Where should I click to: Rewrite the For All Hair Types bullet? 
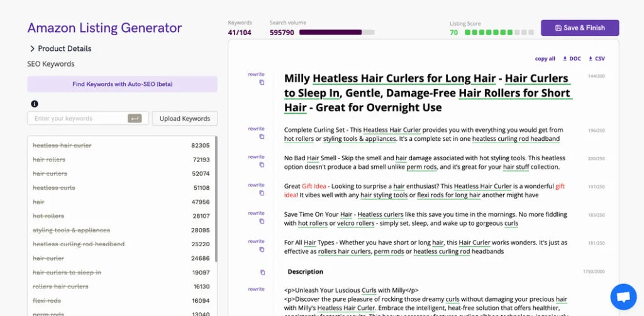point(256,241)
